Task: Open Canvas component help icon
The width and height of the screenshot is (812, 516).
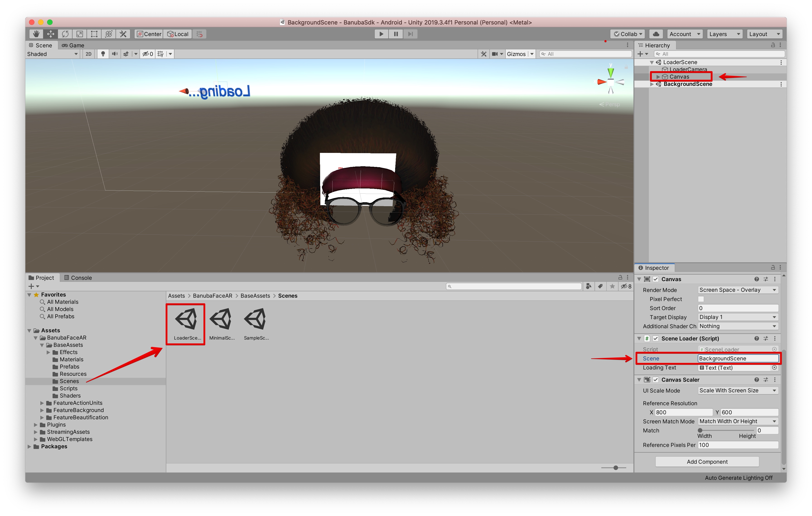Action: click(757, 279)
